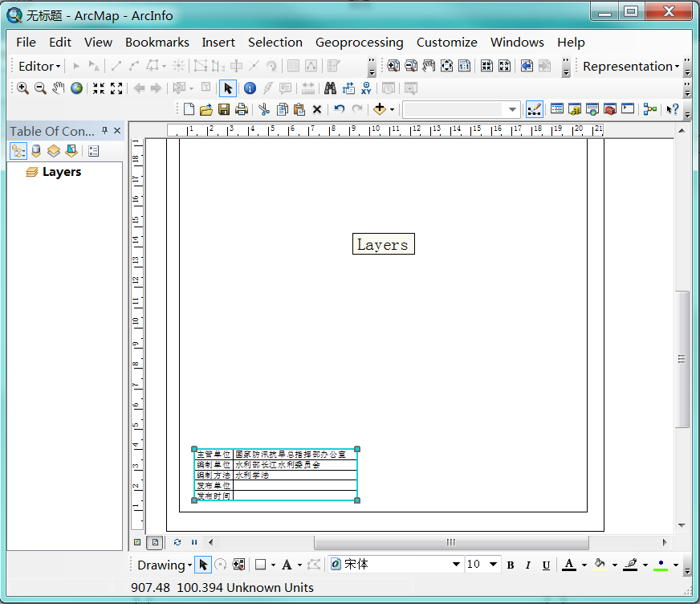Screen dimensions: 700x604
Task: Switch to Layout View
Action: 155,542
